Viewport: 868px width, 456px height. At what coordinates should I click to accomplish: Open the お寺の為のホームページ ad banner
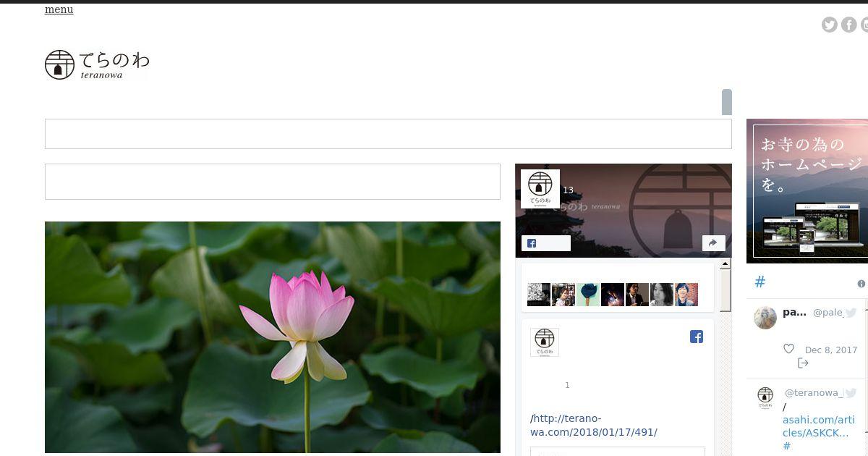pos(807,191)
